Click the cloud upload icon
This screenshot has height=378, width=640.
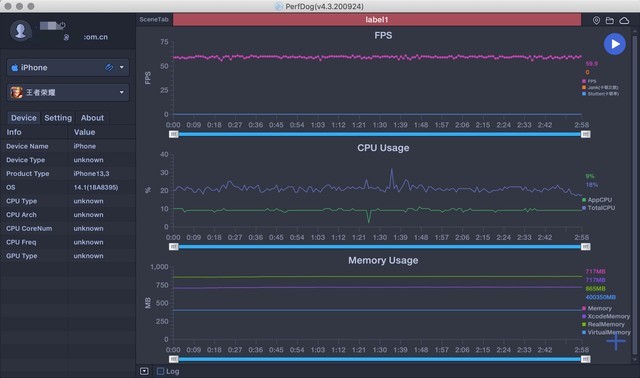coord(624,20)
